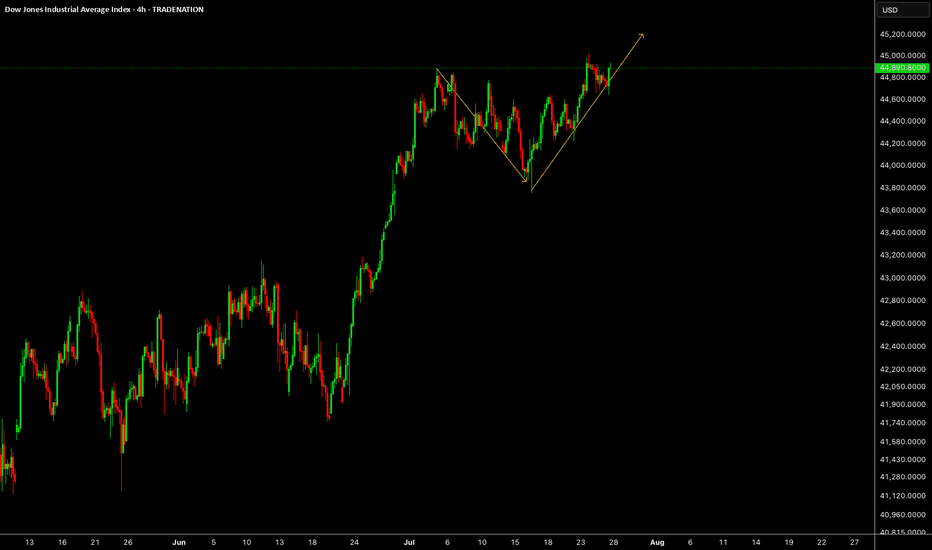Click the 14 date label on time axis
This screenshot has height=550, width=932.
point(756,542)
